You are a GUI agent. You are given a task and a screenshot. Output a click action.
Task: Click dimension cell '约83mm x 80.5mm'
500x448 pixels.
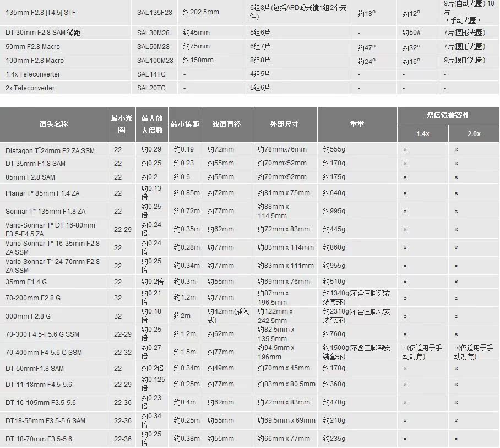click(x=286, y=384)
